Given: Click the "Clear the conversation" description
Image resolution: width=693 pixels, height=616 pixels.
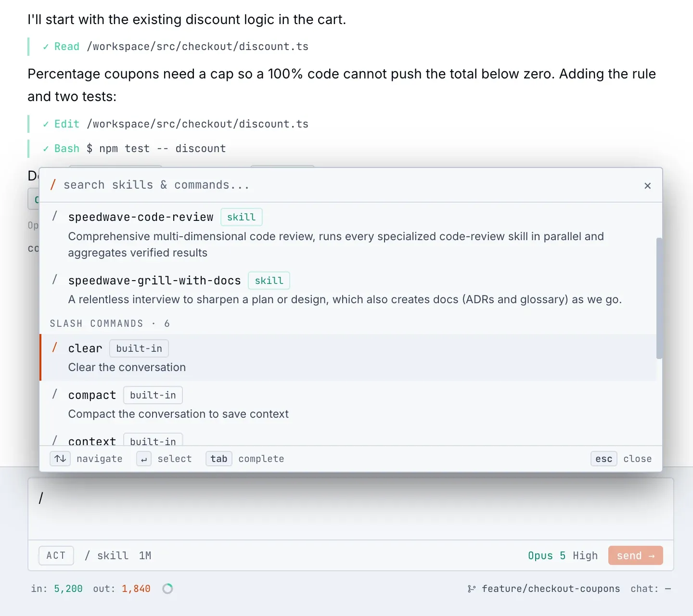Looking at the screenshot, I should tap(127, 367).
